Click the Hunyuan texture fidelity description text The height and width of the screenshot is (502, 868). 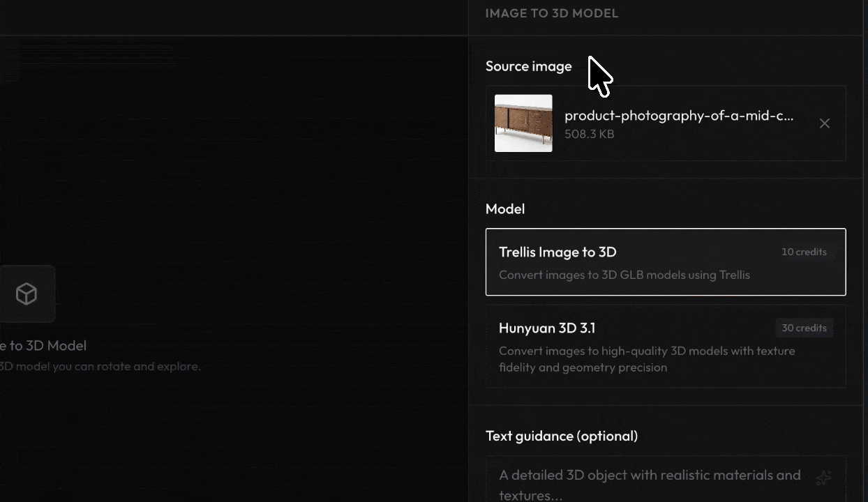(646, 359)
